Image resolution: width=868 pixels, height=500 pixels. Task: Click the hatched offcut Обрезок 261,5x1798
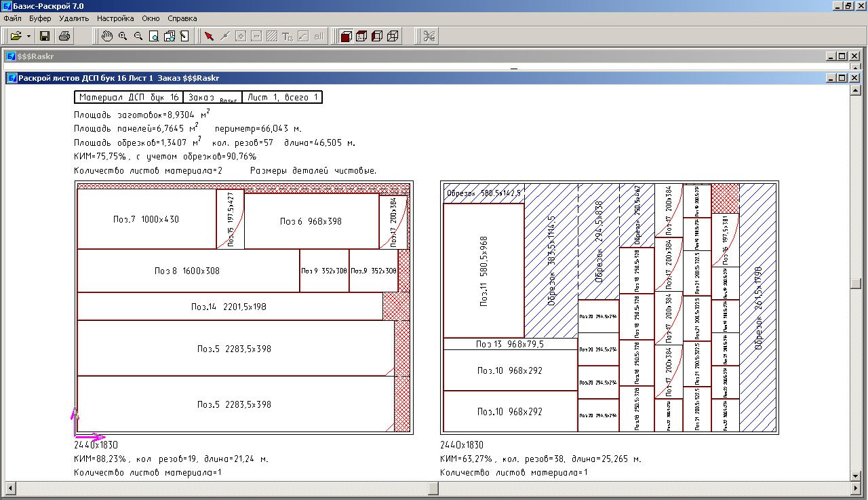click(x=758, y=309)
